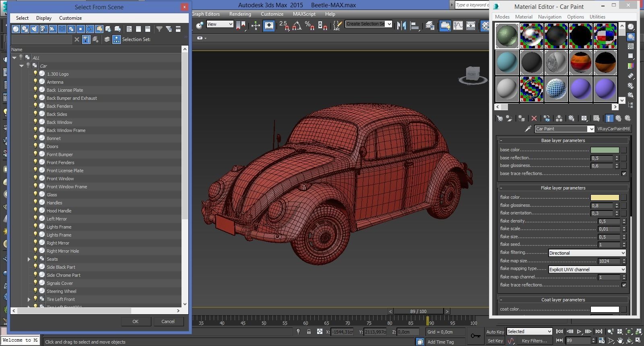The image size is (644, 346).
Task: Toggle base trace reflections checkbox
Action: pyautogui.click(x=624, y=173)
